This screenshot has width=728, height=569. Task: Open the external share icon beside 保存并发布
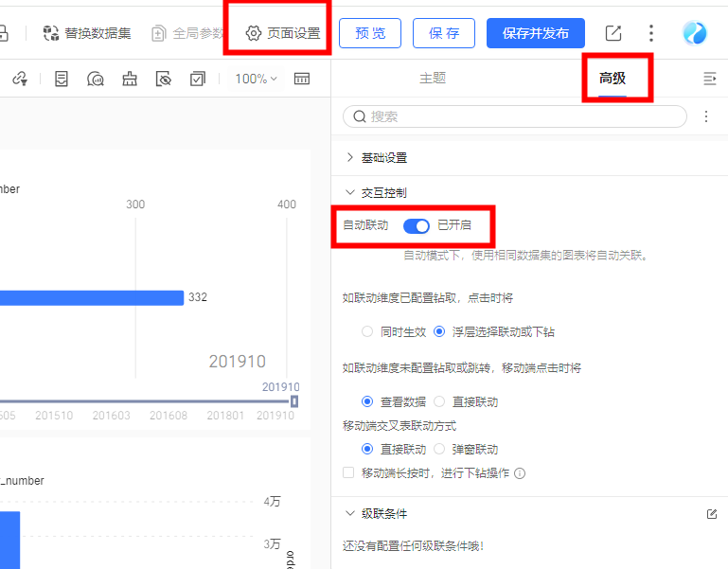coord(613,33)
